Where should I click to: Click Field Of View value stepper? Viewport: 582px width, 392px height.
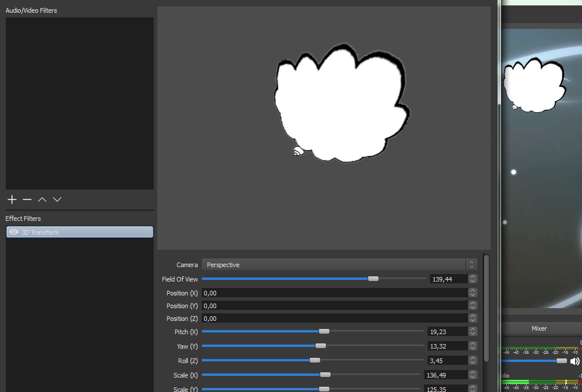coord(473,279)
